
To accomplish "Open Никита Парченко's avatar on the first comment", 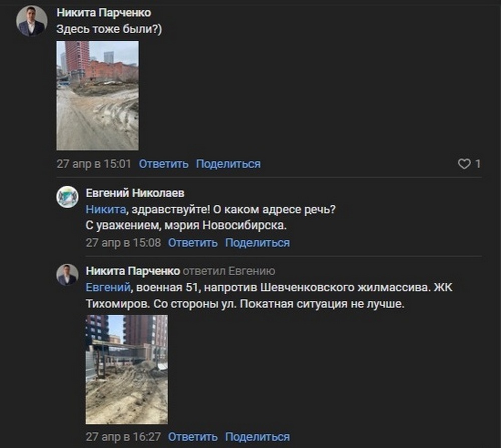I will pos(32,21).
